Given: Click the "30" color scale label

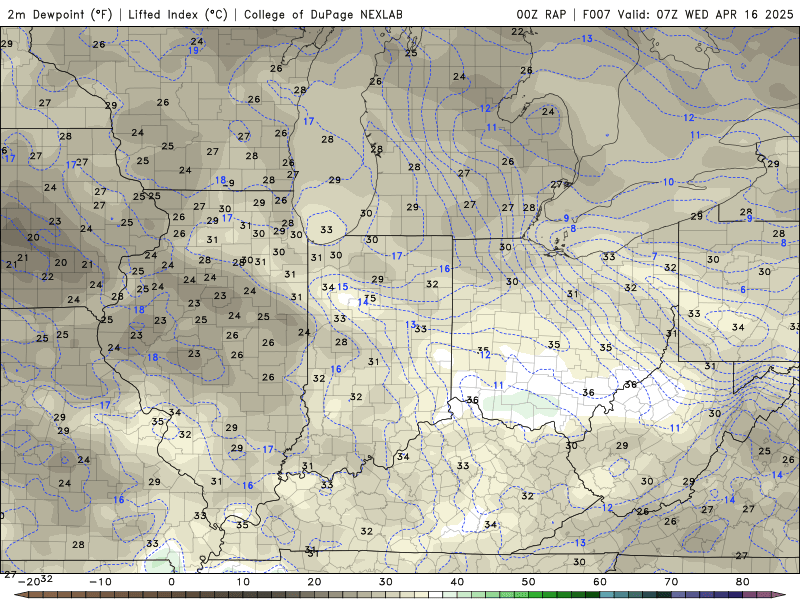Looking at the screenshot, I should pyautogui.click(x=386, y=582).
